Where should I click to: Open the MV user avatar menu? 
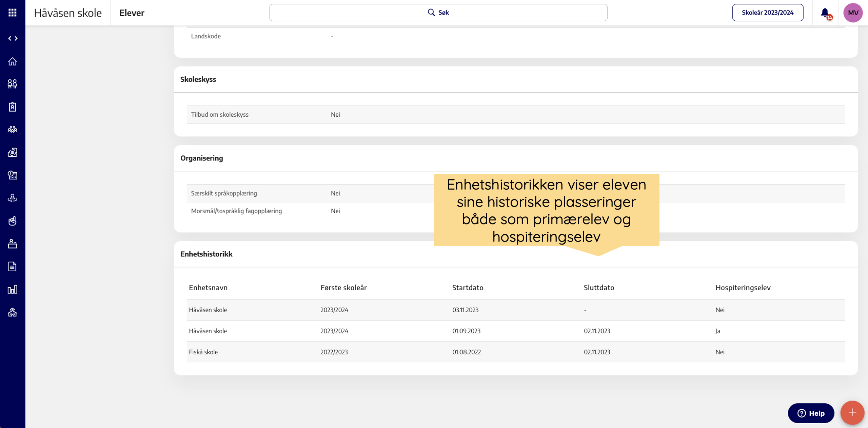click(853, 13)
